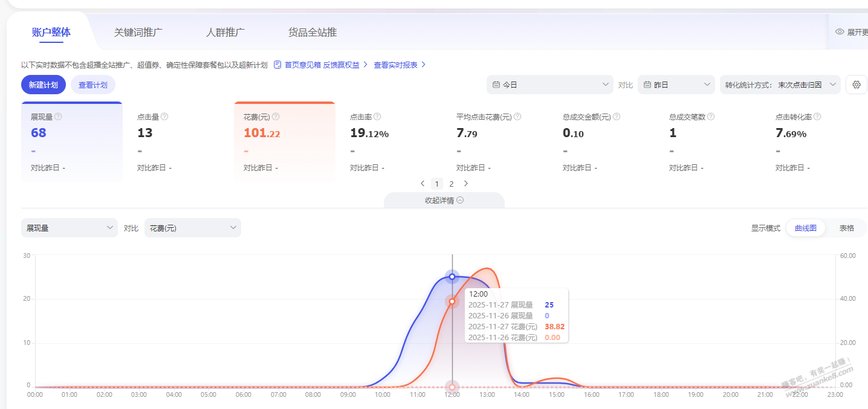This screenshot has width=868, height=409.
Task: Switch to 货品全站推 tab
Action: pos(313,33)
